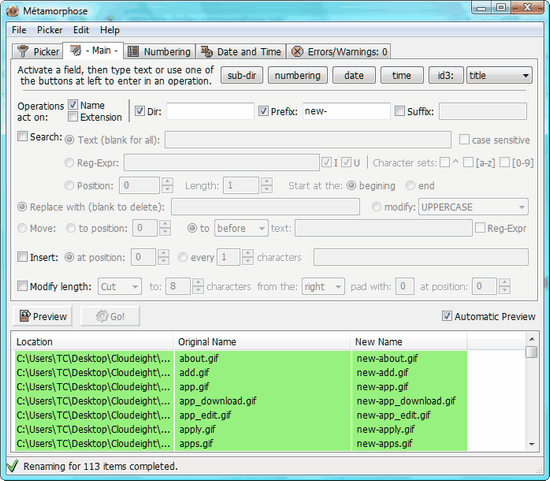Click the green checkmark status icon
550x481 pixels.
[12, 466]
